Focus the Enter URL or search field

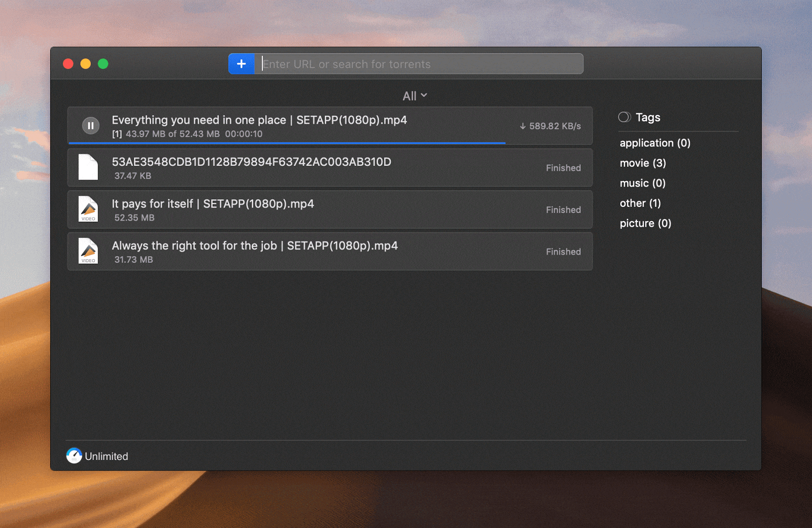[x=419, y=64]
